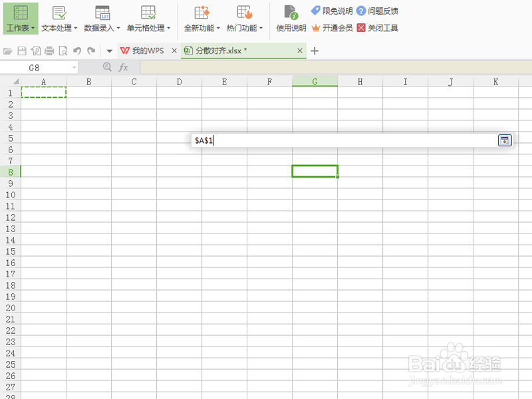
Task: Select column I header
Action: click(405, 81)
